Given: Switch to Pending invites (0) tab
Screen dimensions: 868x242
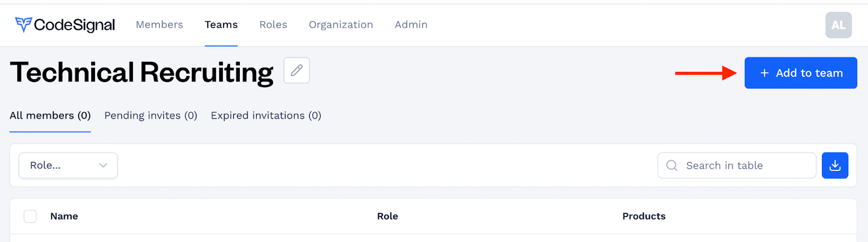Looking at the screenshot, I should point(151,116).
